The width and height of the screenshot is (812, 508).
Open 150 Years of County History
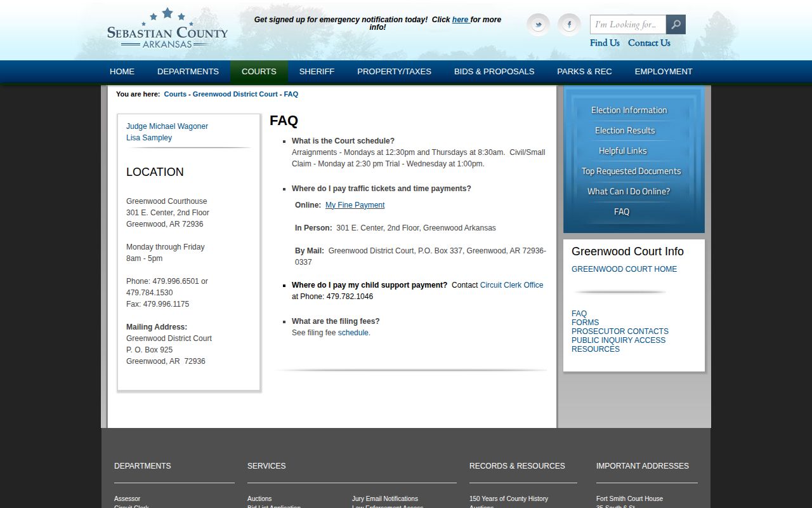[509, 499]
